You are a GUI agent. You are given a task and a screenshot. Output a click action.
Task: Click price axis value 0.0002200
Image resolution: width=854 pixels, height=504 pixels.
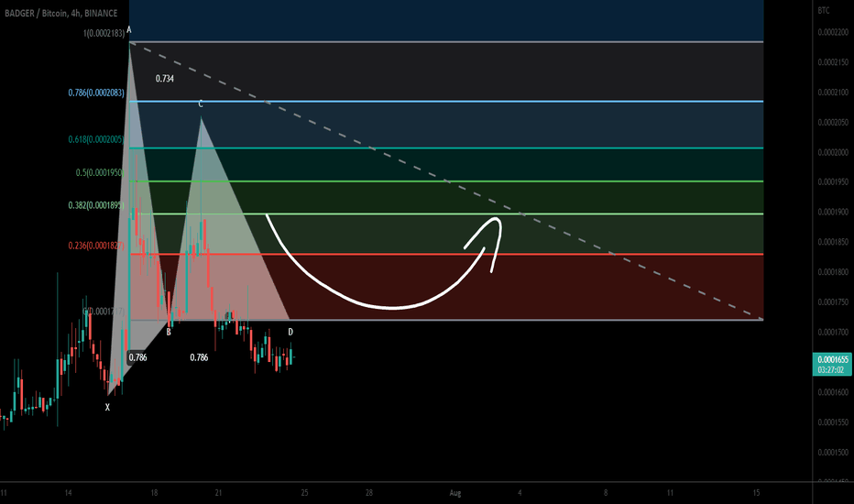(833, 33)
